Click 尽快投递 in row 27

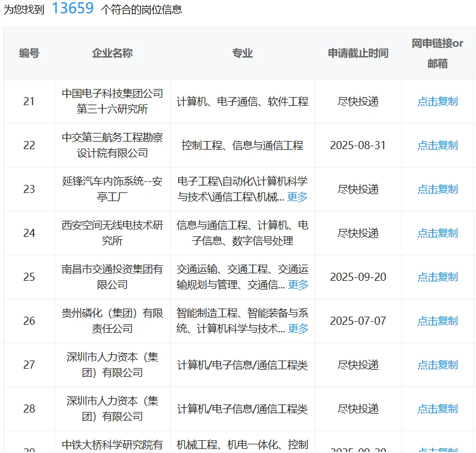coord(358,365)
